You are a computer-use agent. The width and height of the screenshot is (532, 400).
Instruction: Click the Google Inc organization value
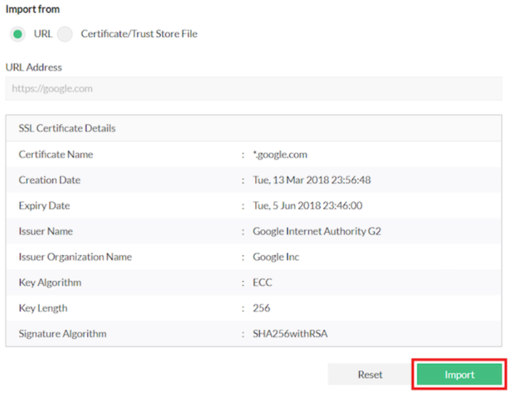(x=275, y=257)
